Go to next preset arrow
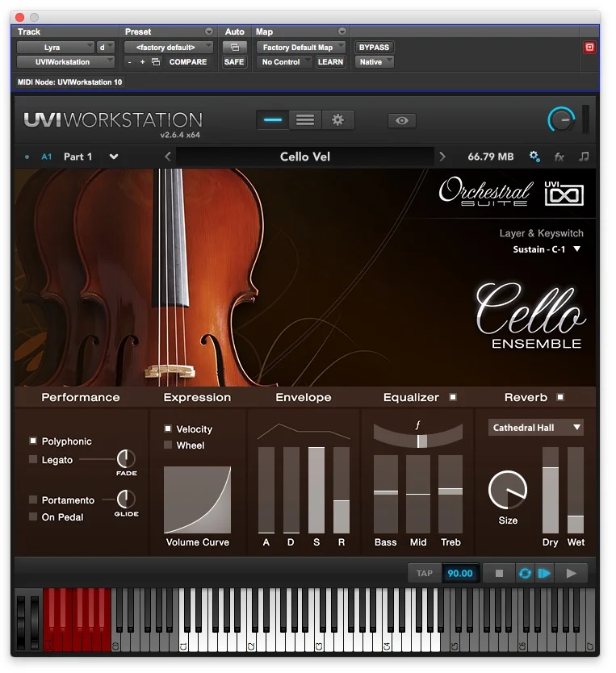616x673 pixels. pos(442,157)
